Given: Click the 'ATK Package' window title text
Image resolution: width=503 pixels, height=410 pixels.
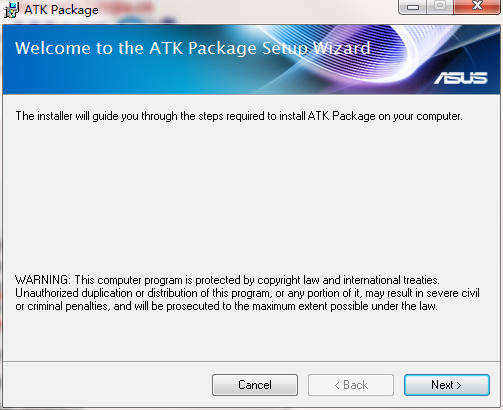Looking at the screenshot, I should coord(61,10).
